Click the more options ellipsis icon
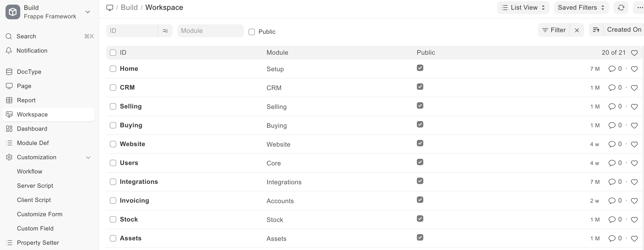This screenshot has width=644, height=250. (639, 8)
